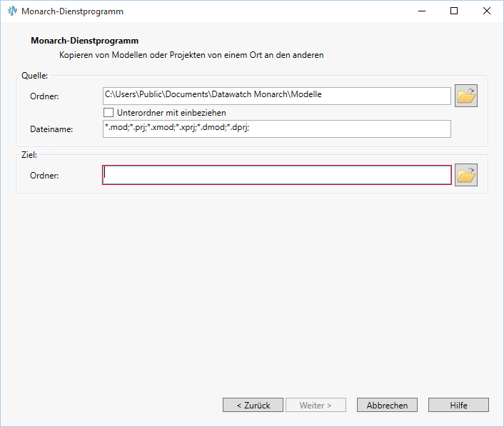
Task: Close the Monarch-Dienstprogramm window
Action: 486,11
